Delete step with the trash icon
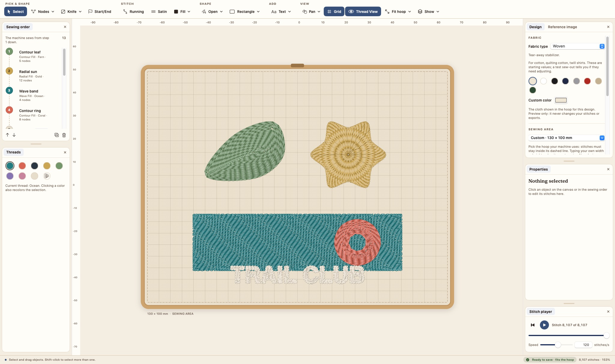 coord(64,135)
